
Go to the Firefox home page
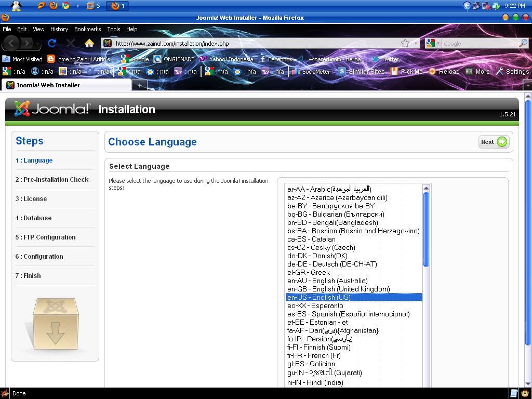[x=89, y=43]
